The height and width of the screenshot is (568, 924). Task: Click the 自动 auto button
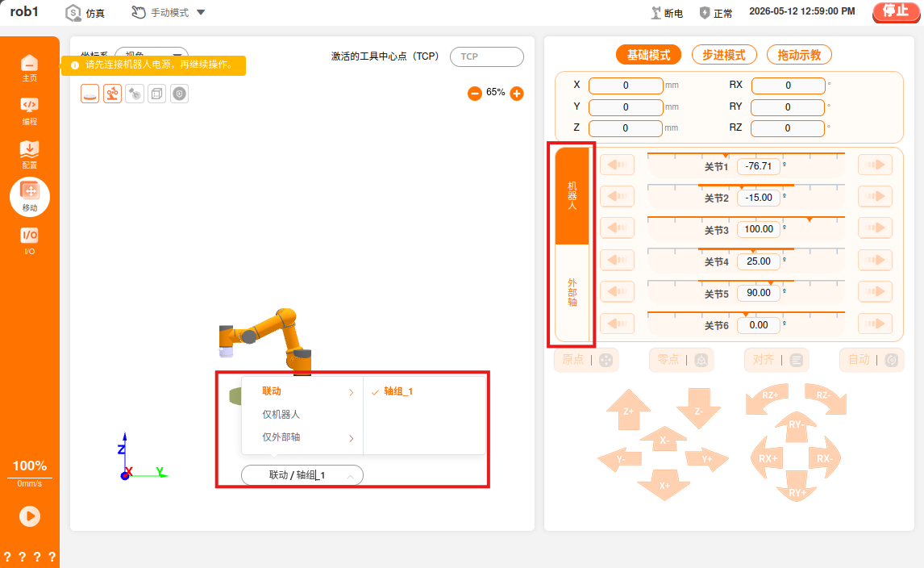872,360
